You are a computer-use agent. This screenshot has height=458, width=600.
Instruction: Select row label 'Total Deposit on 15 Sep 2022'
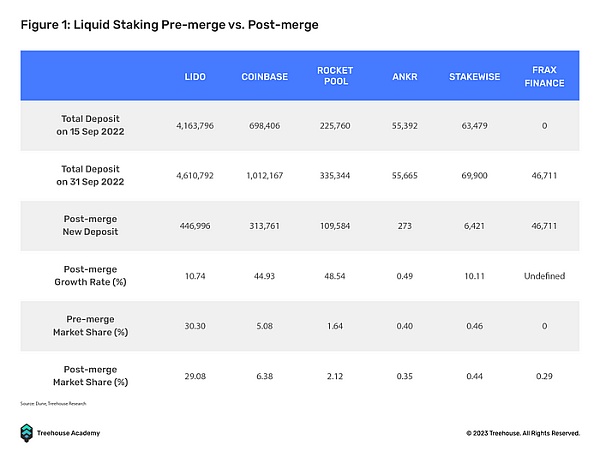click(90, 125)
